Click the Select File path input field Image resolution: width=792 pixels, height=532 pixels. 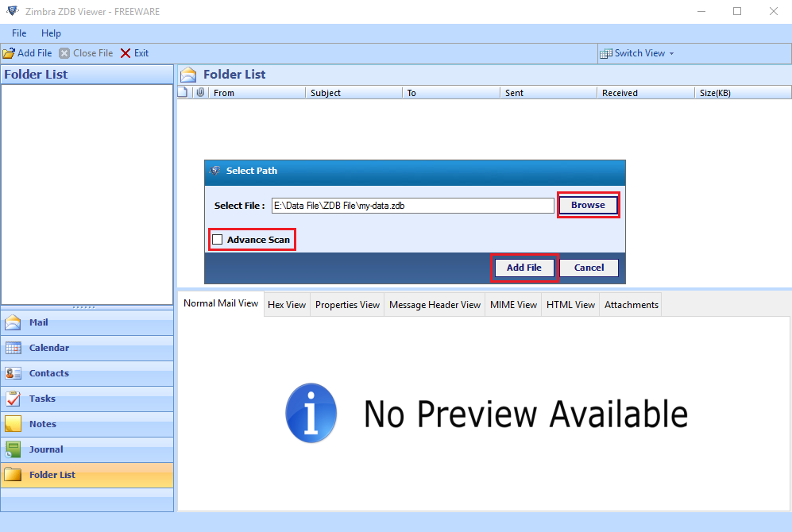(412, 206)
